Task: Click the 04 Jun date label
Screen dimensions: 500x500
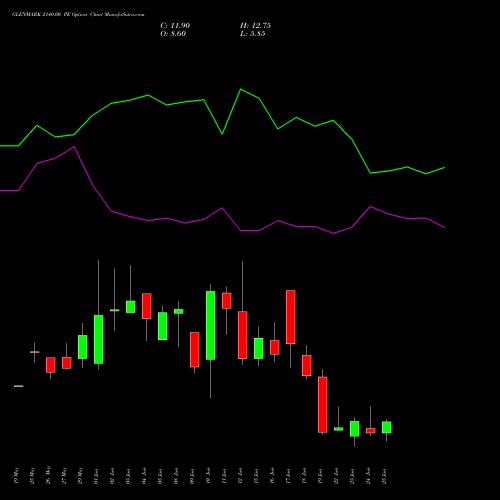Action: point(145,476)
